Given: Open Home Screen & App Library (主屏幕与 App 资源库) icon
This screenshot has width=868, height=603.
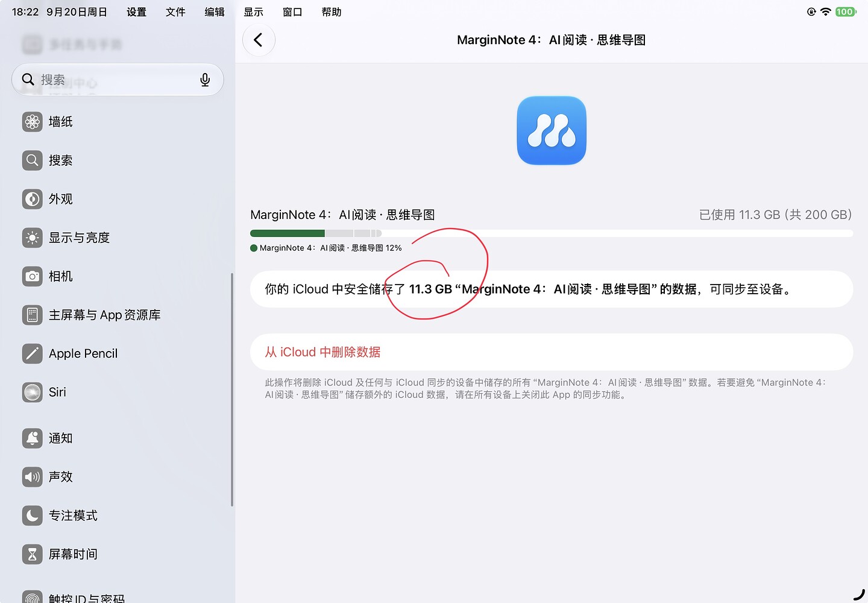Looking at the screenshot, I should tap(33, 315).
